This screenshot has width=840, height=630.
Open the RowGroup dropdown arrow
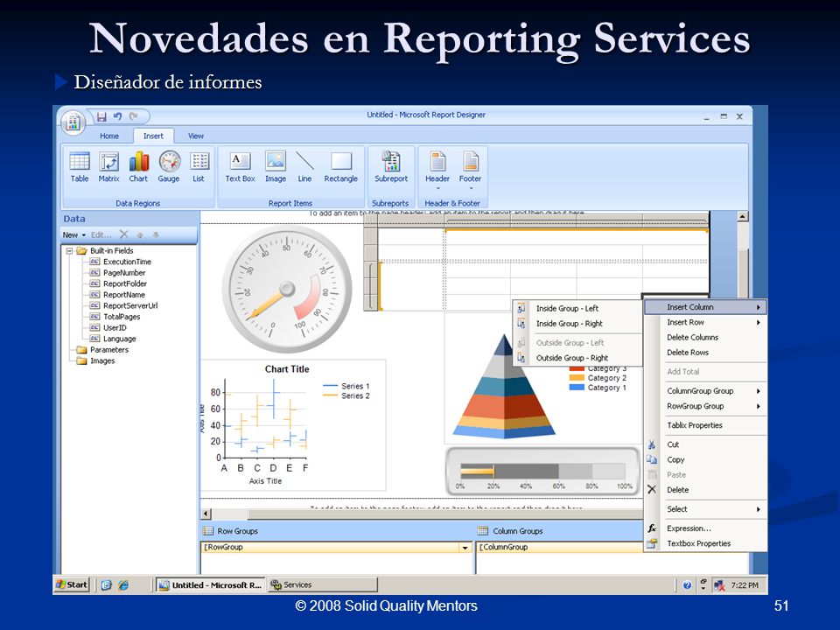click(465, 548)
